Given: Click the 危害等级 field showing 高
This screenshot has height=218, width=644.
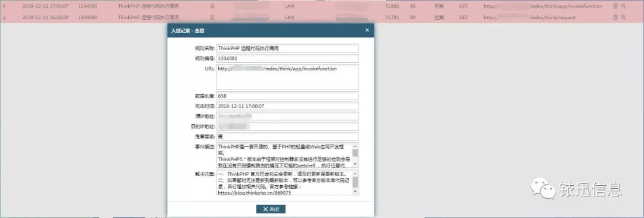Looking at the screenshot, I should 287,137.
